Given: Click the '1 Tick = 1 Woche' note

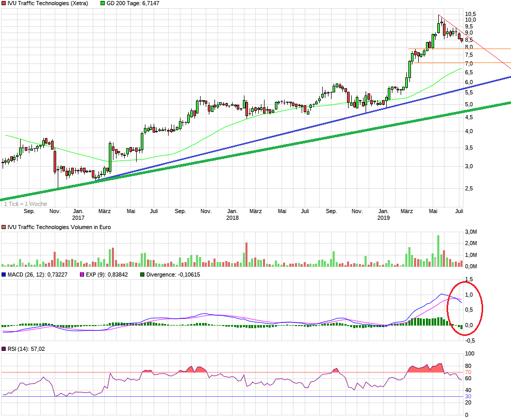Looking at the screenshot, I should coord(25,204).
